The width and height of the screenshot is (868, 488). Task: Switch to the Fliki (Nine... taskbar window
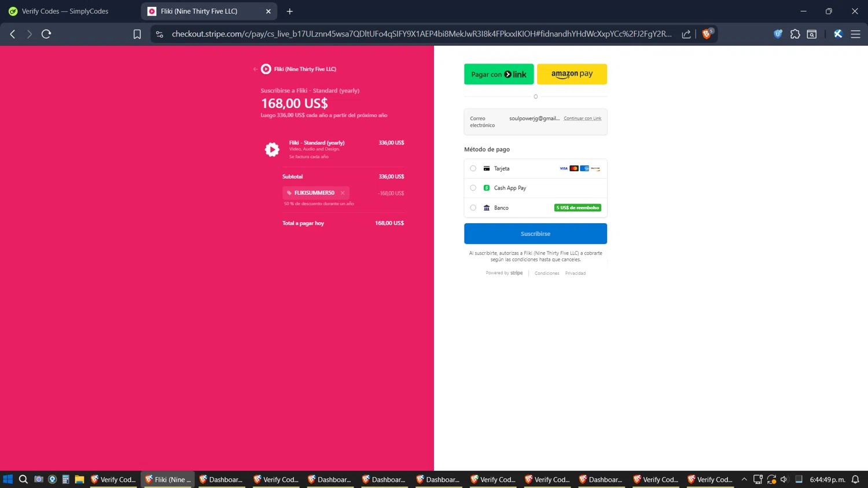coord(168,479)
